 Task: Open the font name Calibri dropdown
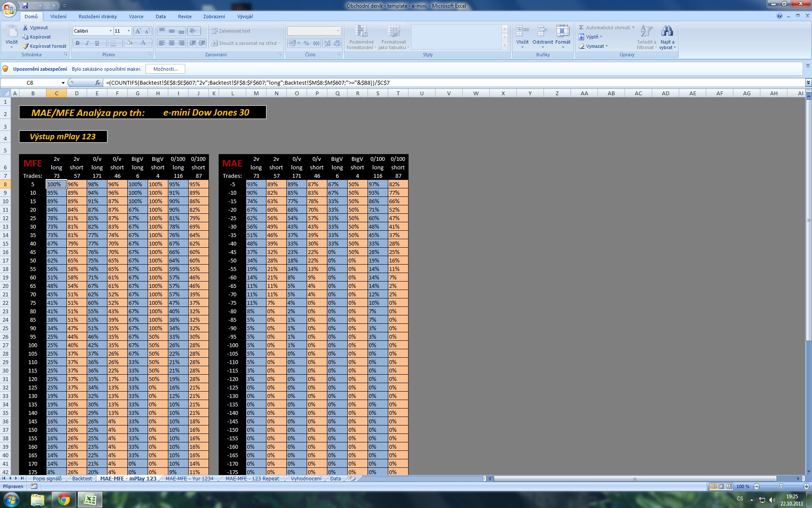(110, 31)
